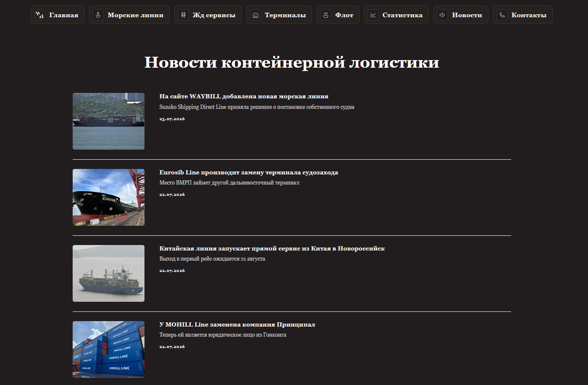The width and height of the screenshot is (588, 385).
Task: Open the Главная menu item
Action: pyautogui.click(x=58, y=15)
